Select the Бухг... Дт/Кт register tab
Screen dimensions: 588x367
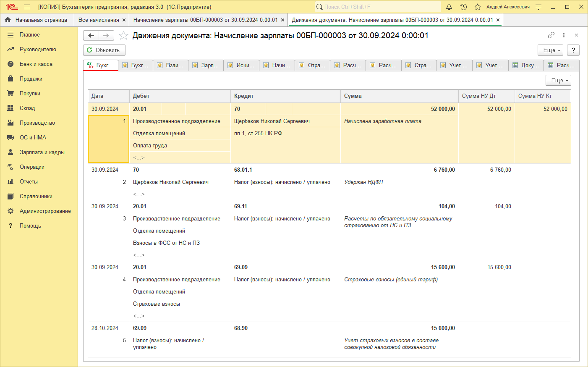click(101, 65)
